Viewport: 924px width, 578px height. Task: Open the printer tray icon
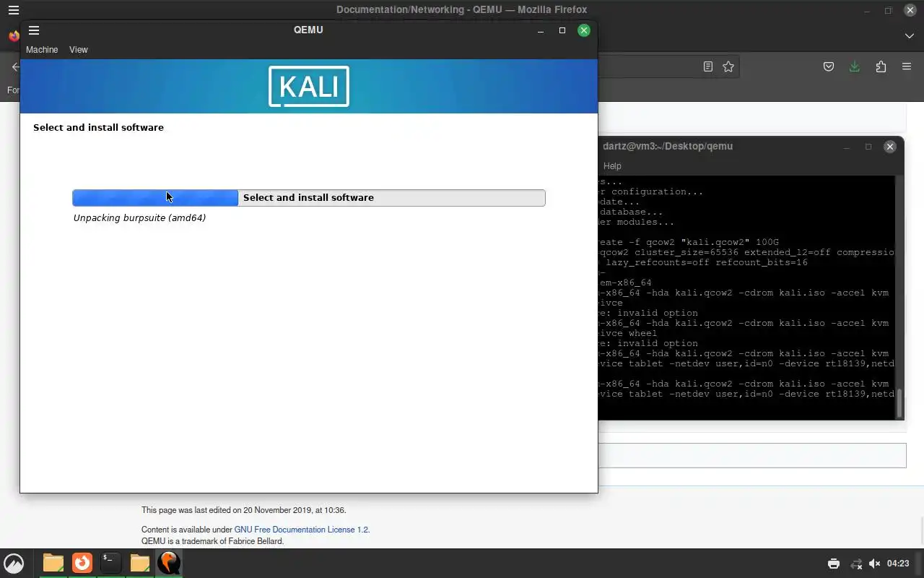click(834, 564)
